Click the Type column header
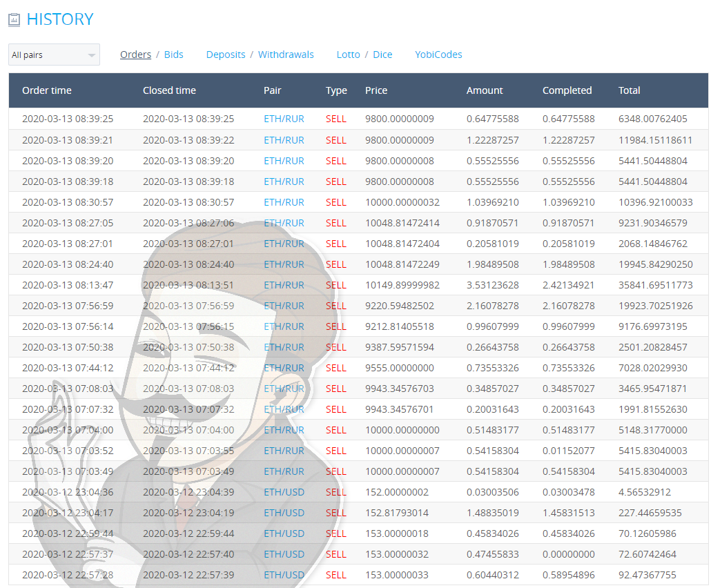This screenshot has height=588, width=711. [336, 90]
